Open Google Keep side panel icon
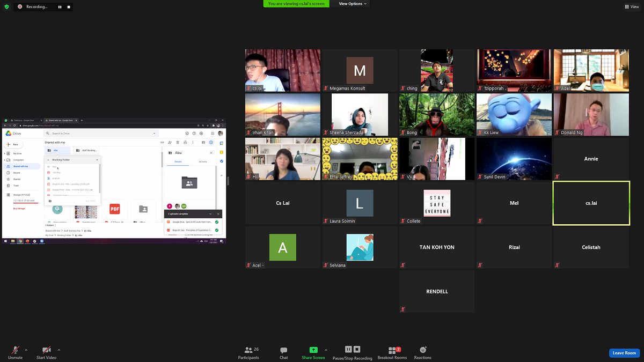The image size is (644, 362). 221,152
